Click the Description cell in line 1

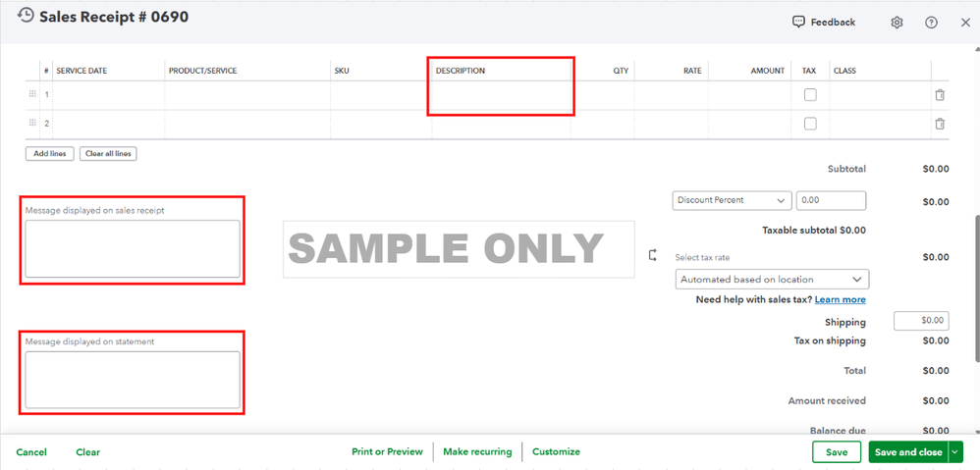[x=501, y=95]
